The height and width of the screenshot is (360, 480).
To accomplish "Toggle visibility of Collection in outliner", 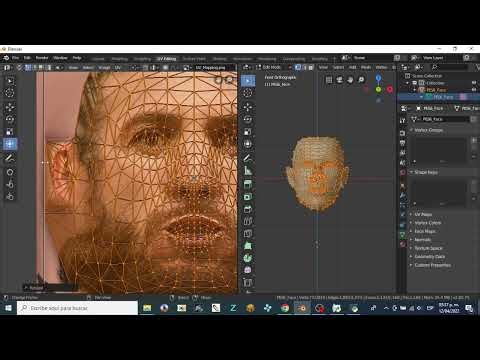I will [x=474, y=83].
